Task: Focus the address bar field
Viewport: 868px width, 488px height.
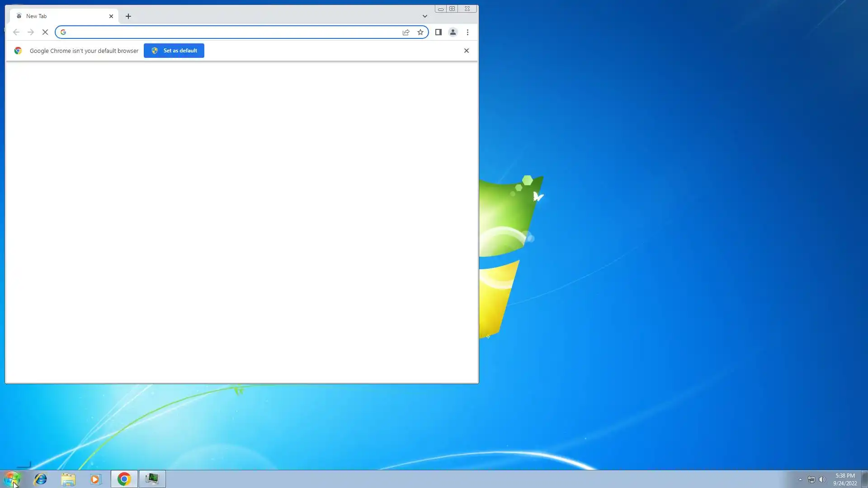Action: point(231,32)
